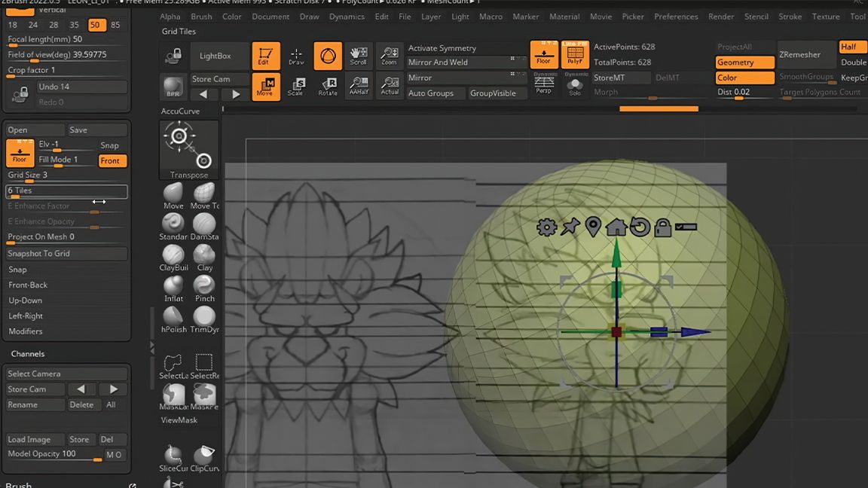Collapse the Channels section

28,353
